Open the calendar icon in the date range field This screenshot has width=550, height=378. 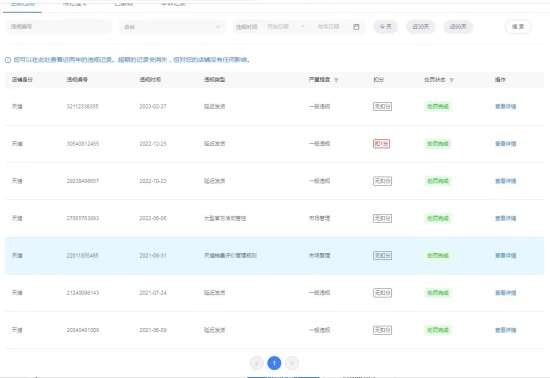pos(356,27)
